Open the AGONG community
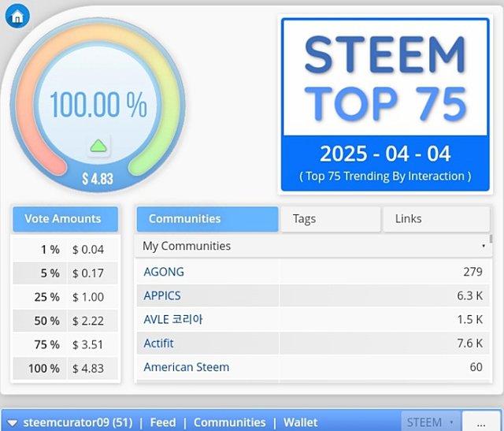 coord(164,272)
